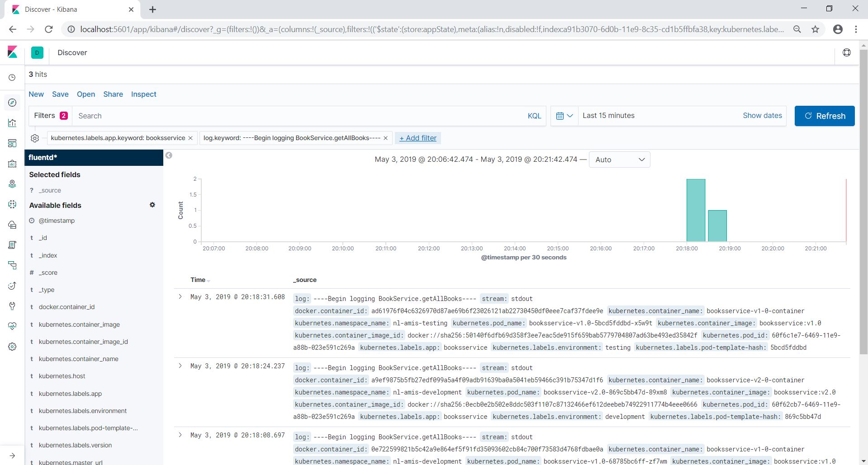Open the Inspect menu item
This screenshot has width=868, height=465.
pyautogui.click(x=143, y=94)
